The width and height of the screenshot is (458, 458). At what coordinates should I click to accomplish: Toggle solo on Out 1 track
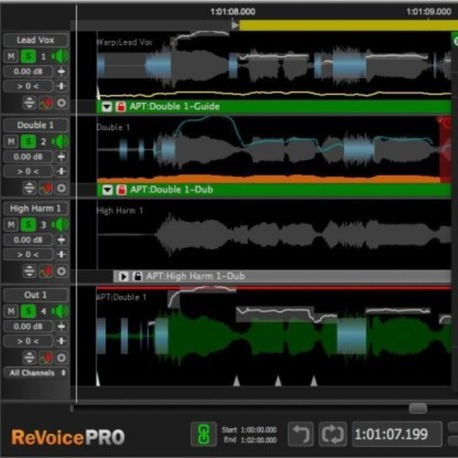28,311
